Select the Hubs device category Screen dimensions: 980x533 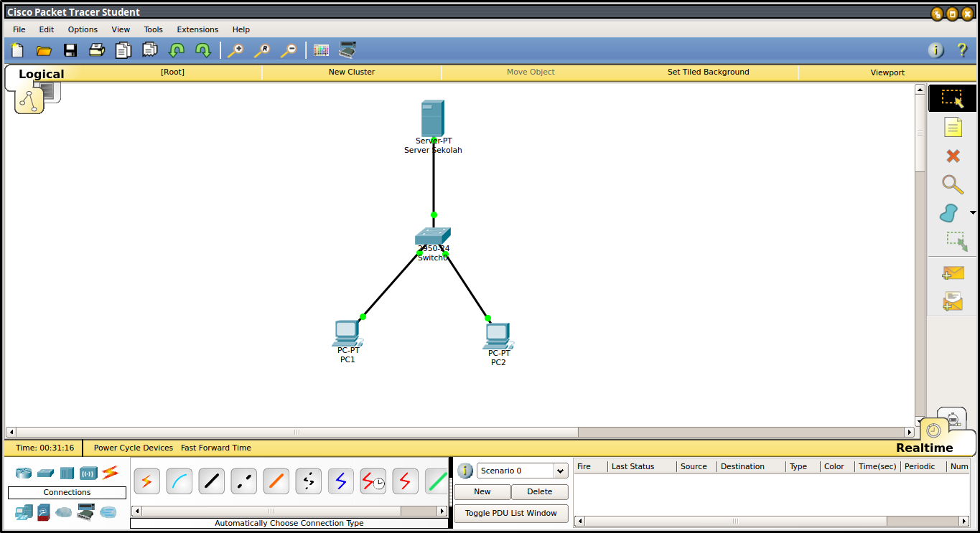tap(67, 473)
